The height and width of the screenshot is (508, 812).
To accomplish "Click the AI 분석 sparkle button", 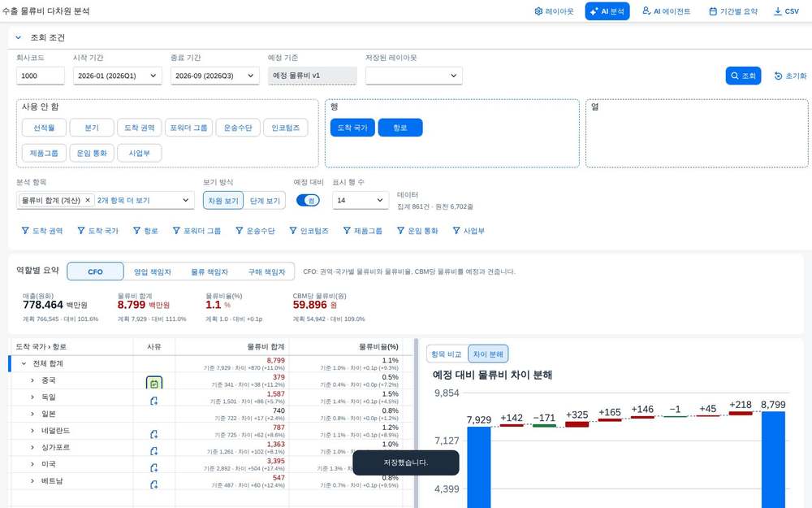I will (x=607, y=11).
